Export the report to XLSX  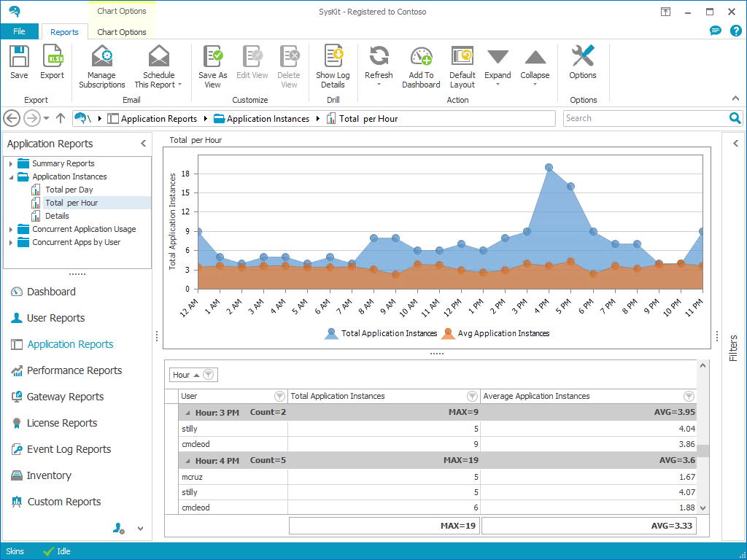pyautogui.click(x=53, y=57)
